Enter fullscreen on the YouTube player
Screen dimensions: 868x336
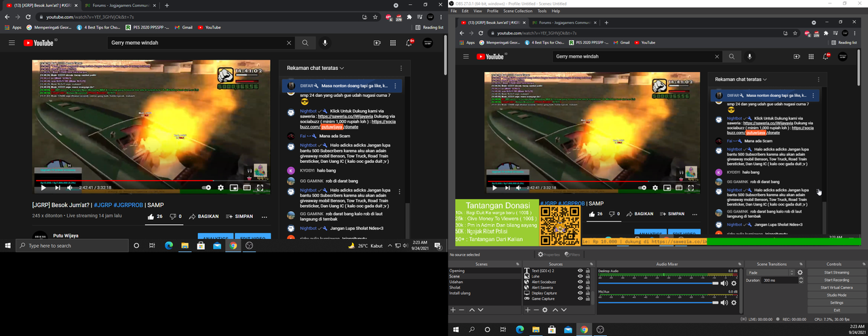(260, 187)
